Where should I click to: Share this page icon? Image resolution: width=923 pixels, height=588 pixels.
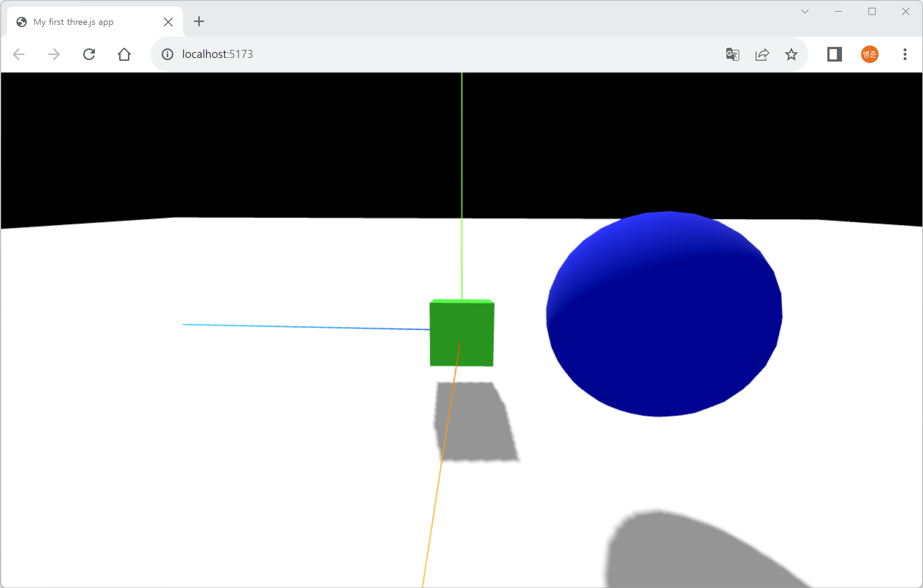click(x=762, y=54)
